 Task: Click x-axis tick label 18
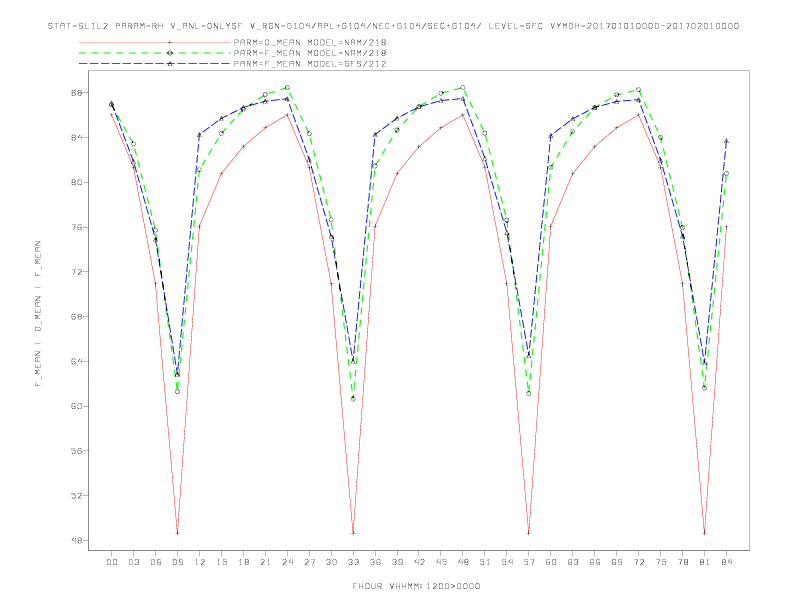pos(243,562)
